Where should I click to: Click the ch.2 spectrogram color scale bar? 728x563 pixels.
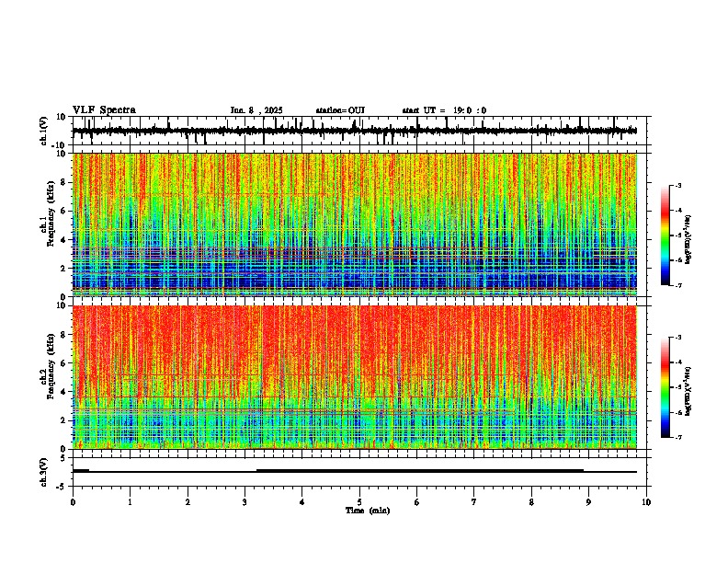click(x=665, y=387)
